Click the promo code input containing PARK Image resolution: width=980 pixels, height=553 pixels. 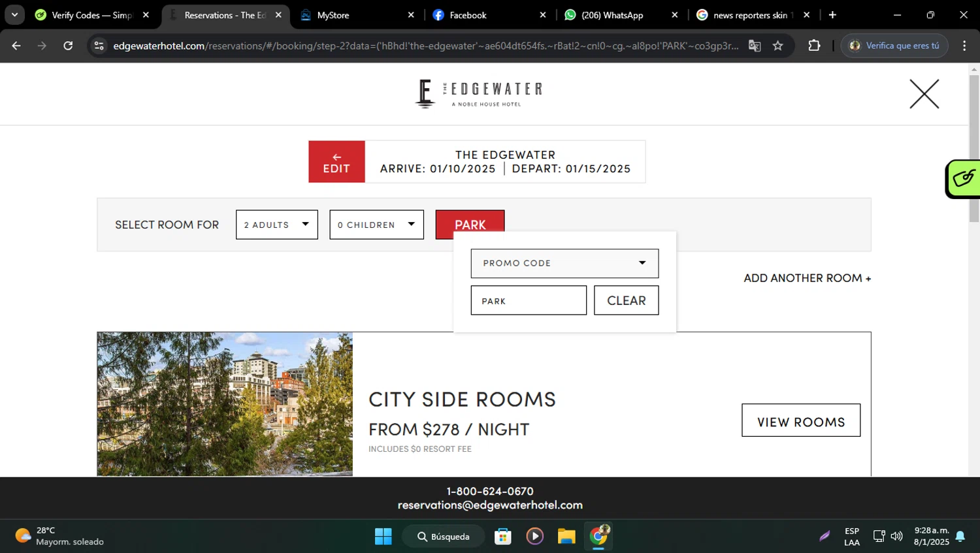click(529, 300)
